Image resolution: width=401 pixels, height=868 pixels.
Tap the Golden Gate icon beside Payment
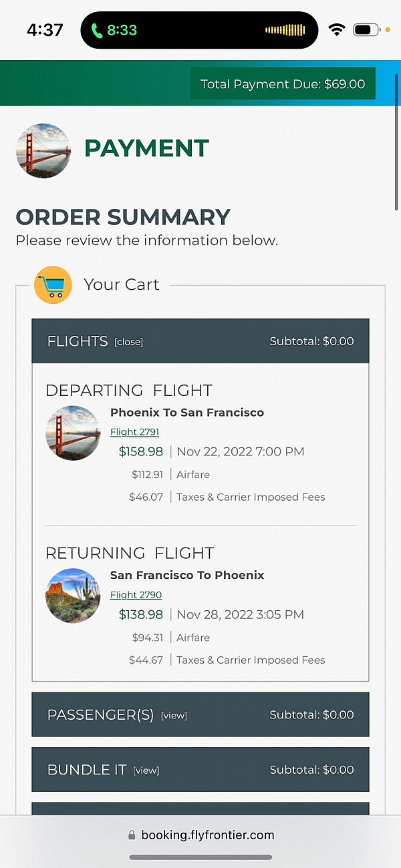(x=43, y=150)
